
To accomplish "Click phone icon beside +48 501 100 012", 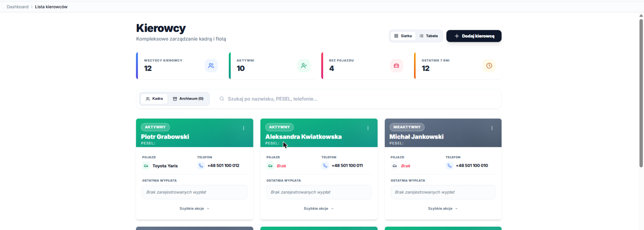I will pyautogui.click(x=201, y=166).
